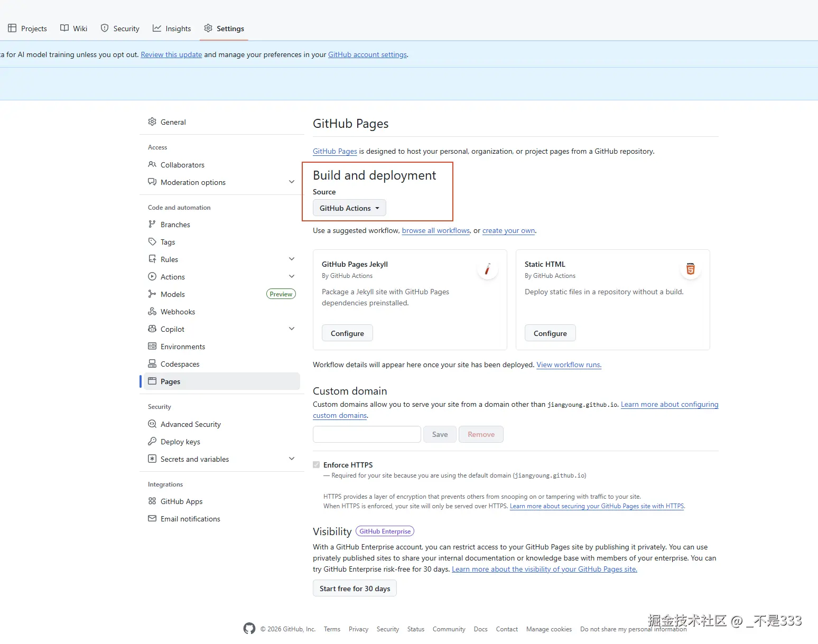Open the footer Docs link
This screenshot has height=644, width=818.
[480, 629]
